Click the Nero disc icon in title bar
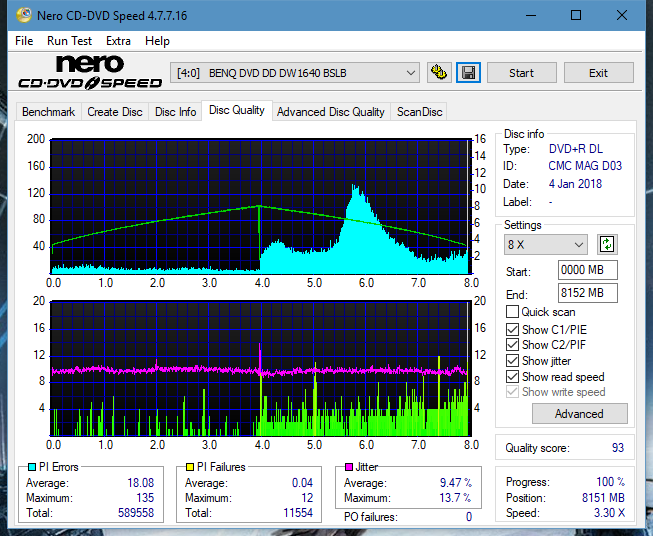653x536 pixels. [24, 15]
